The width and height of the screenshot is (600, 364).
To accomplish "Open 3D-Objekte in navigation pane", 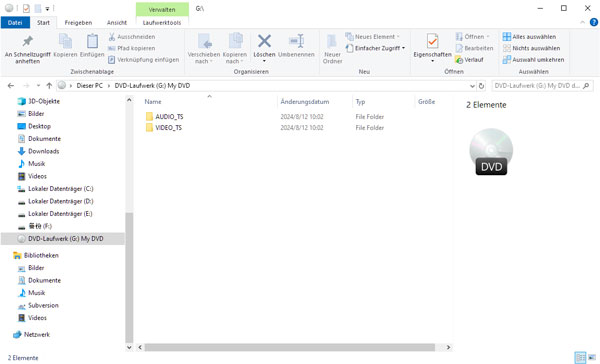I will 39,101.
